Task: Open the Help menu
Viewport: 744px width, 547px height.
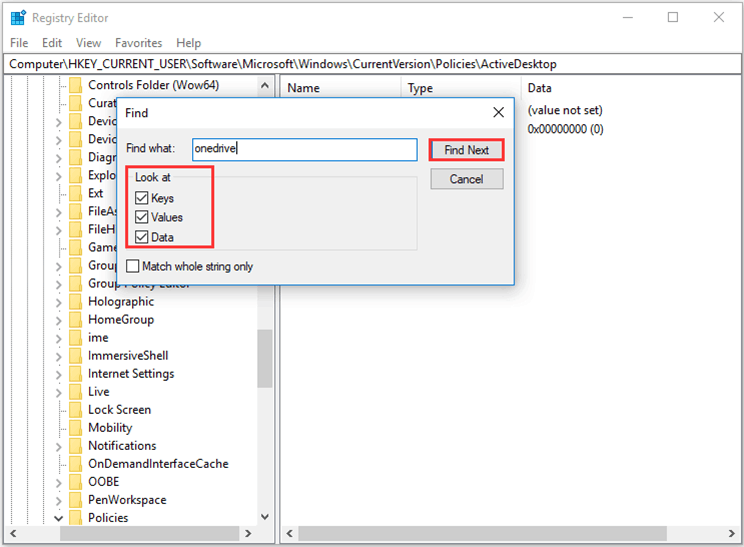Action: (x=188, y=43)
